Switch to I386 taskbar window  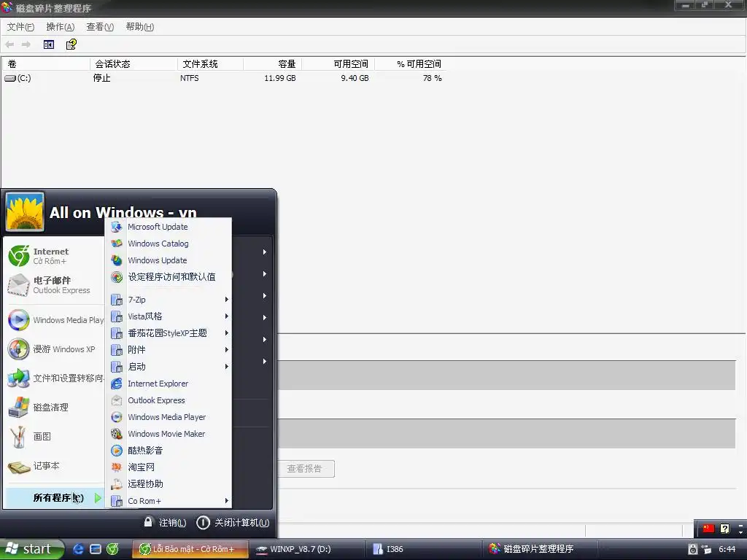424,549
